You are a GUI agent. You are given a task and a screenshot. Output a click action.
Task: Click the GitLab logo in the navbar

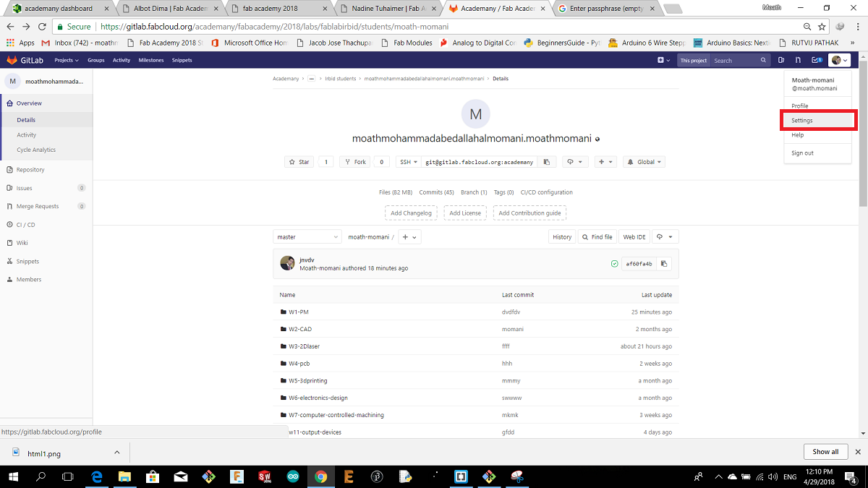pos(25,60)
